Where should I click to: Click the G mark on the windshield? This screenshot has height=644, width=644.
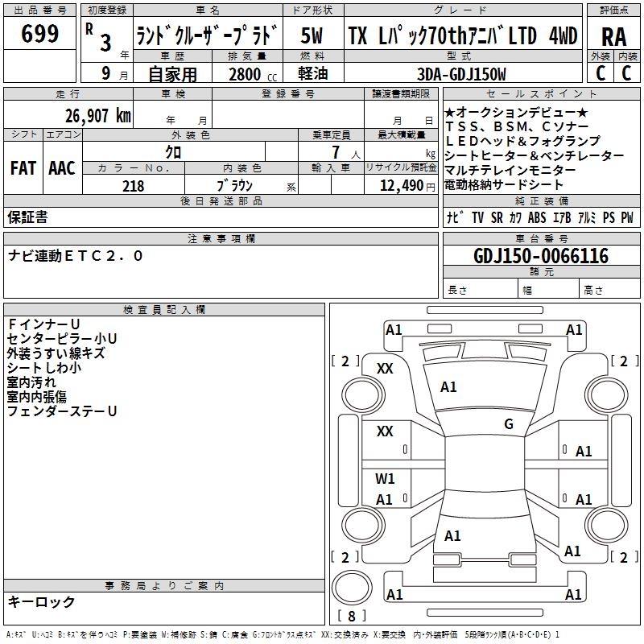[509, 424]
